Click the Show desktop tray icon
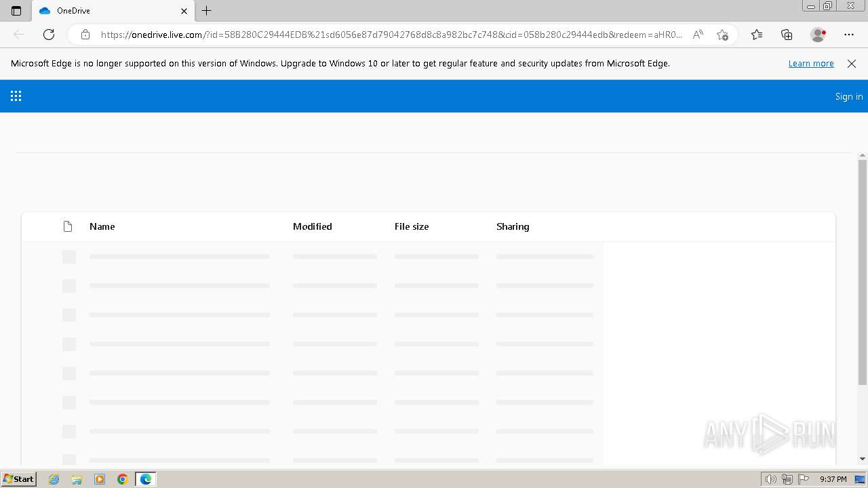 click(x=860, y=479)
